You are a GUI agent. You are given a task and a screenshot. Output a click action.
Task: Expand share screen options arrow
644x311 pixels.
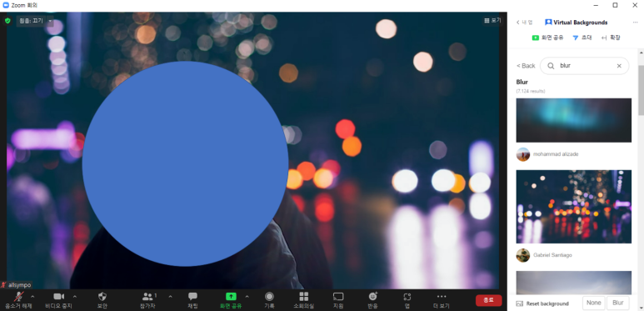[247, 297]
